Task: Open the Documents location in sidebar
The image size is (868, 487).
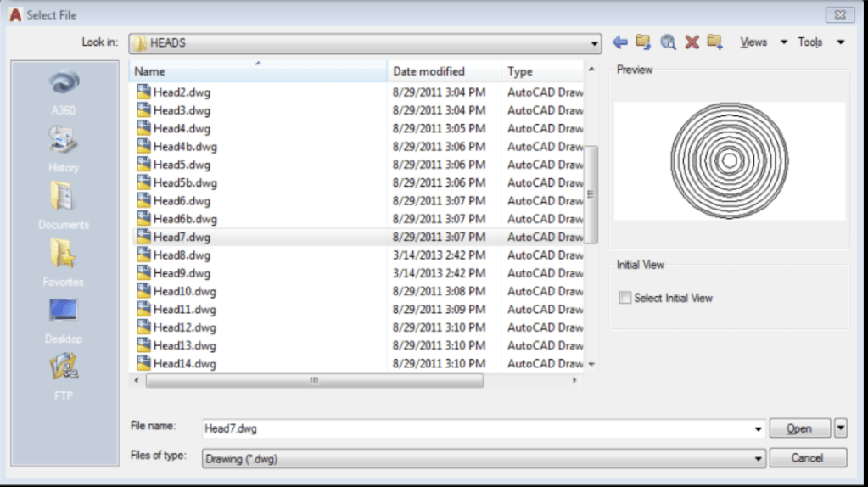Action: point(64,206)
